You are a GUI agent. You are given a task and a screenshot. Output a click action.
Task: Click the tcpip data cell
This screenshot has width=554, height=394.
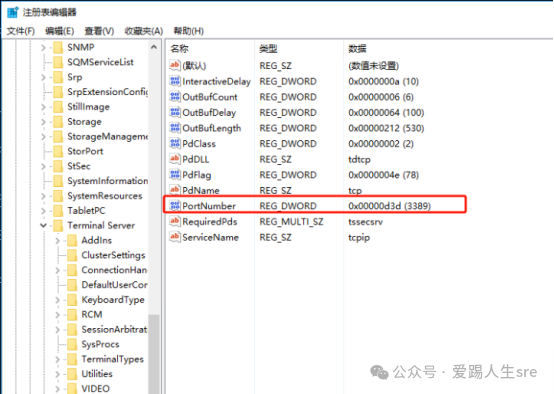[x=359, y=237]
